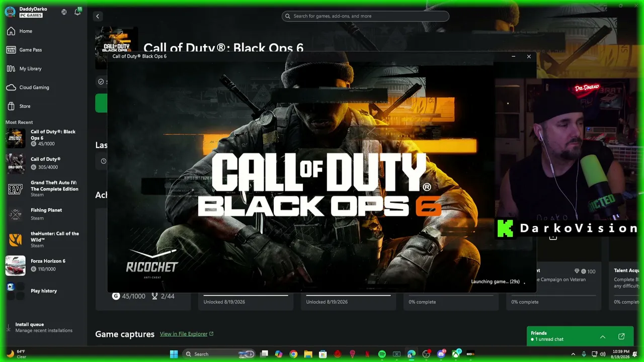Expand the Friends chat panel chevron
This screenshot has width=644, height=362.
click(x=602, y=336)
